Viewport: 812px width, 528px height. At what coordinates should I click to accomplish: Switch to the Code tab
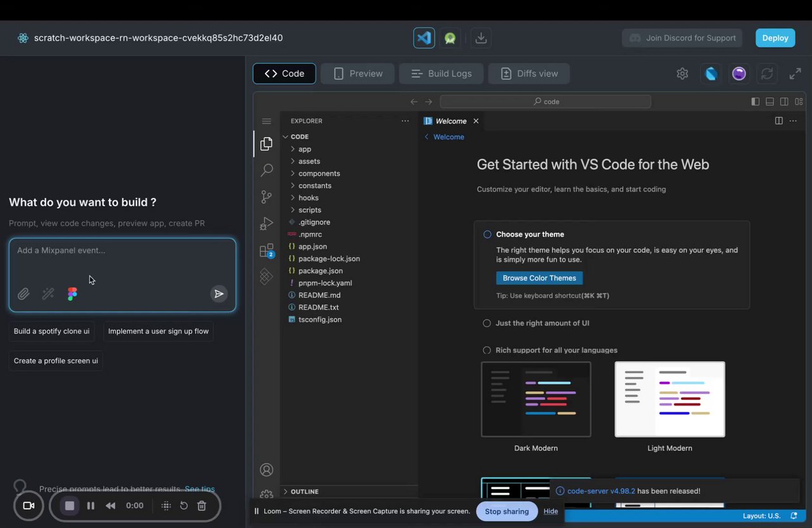(x=284, y=74)
